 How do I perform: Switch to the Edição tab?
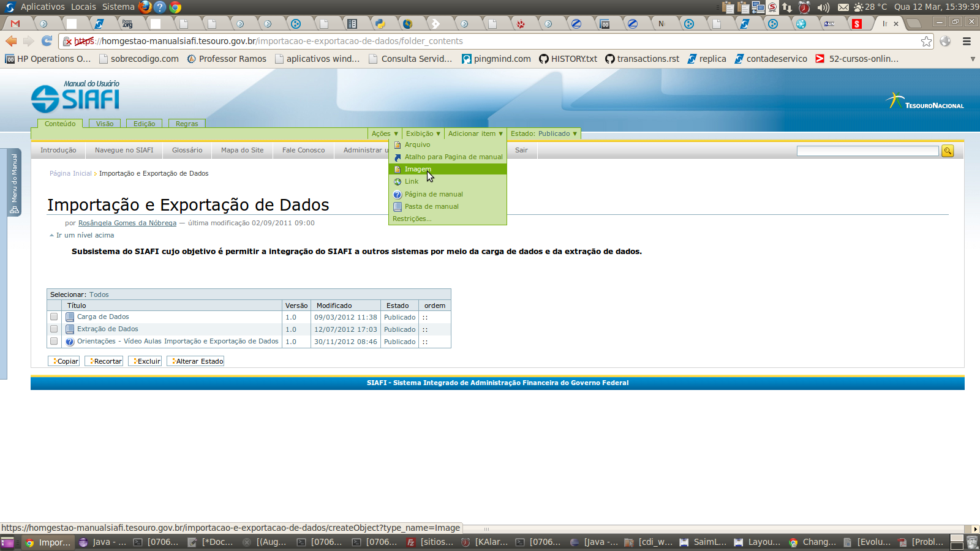tap(144, 124)
